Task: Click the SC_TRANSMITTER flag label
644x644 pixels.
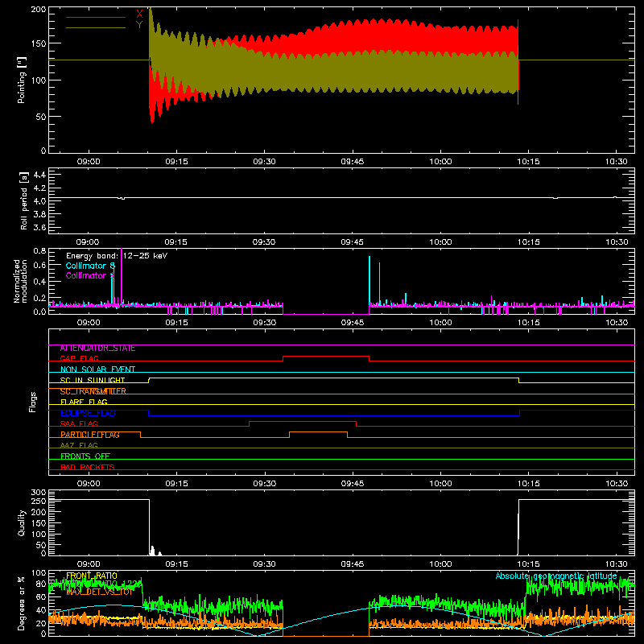Action: (93, 391)
